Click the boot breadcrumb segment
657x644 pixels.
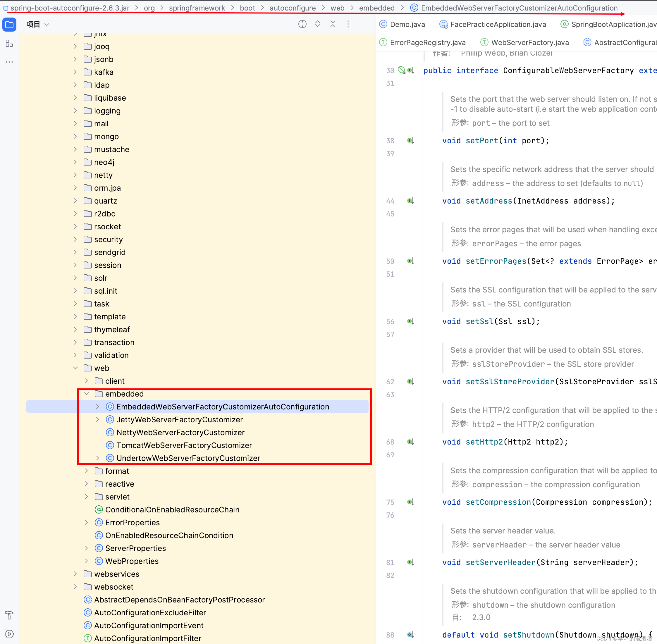247,8
